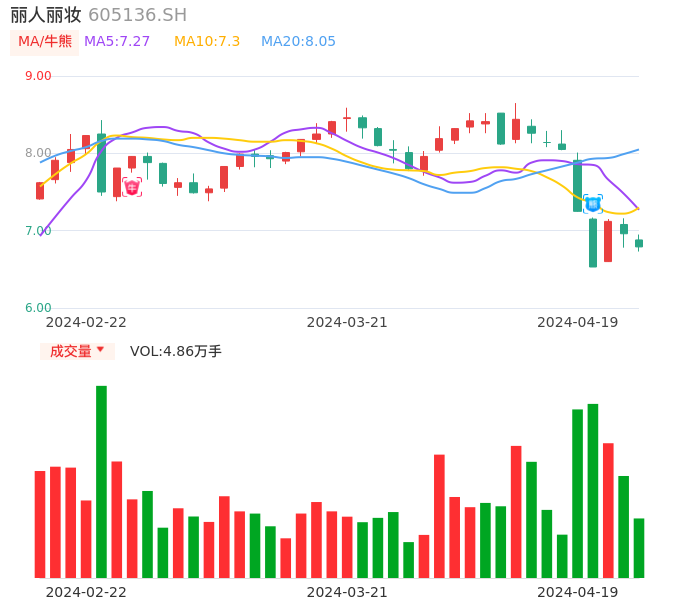Click 2024-03-21 date under the candlestick chart
This screenshot has height=606, width=686.
pos(347,322)
